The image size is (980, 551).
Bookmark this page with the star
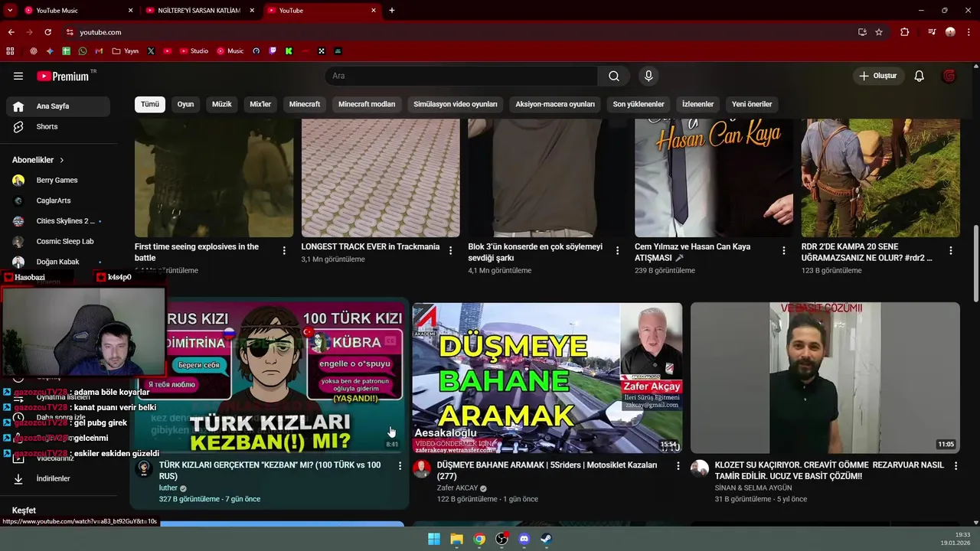coord(879,32)
